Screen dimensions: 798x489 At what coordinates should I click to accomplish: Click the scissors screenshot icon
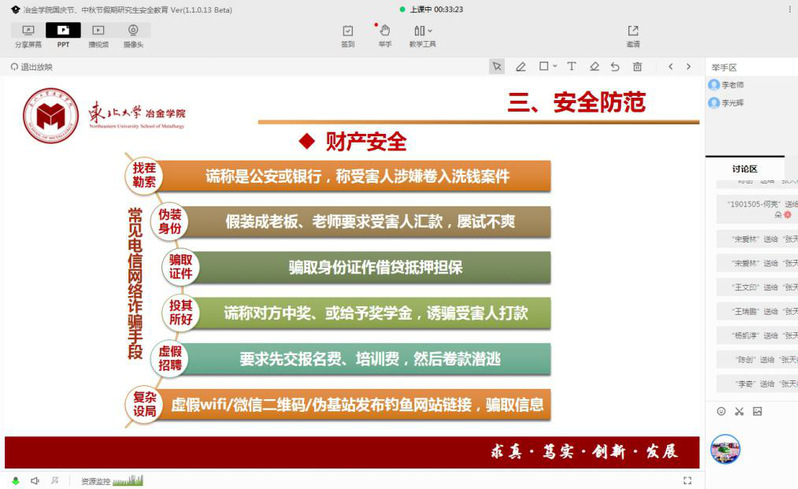pos(739,411)
